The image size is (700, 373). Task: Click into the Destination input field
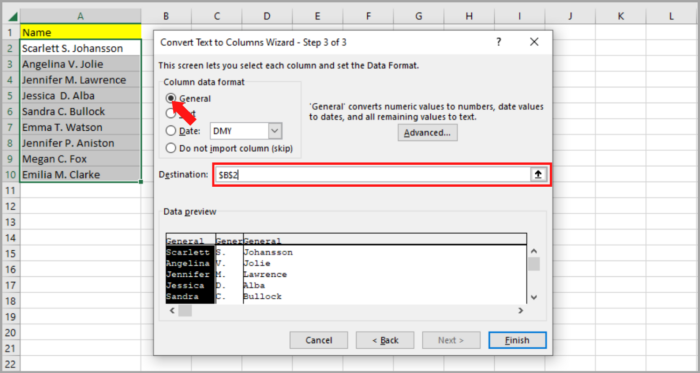(x=372, y=175)
